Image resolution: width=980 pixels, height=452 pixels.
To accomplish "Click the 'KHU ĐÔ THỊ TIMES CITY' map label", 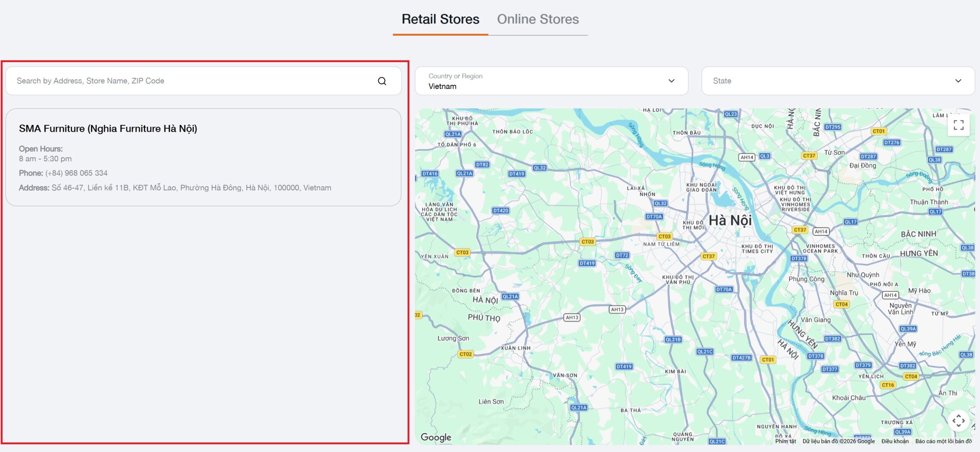I will point(757,249).
